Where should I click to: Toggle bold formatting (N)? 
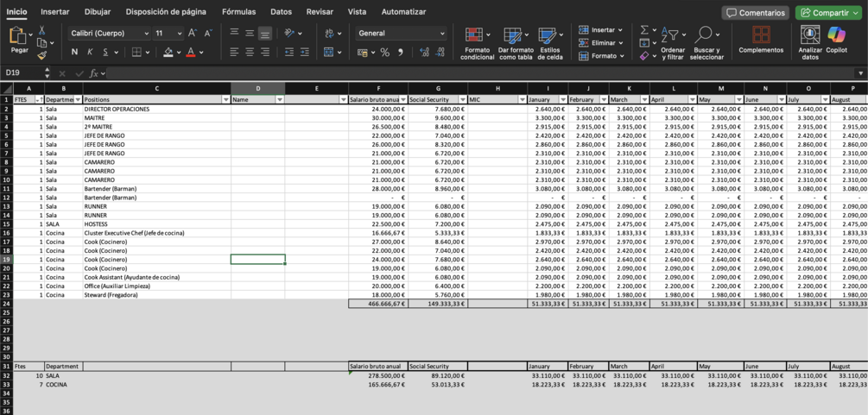pos(74,52)
